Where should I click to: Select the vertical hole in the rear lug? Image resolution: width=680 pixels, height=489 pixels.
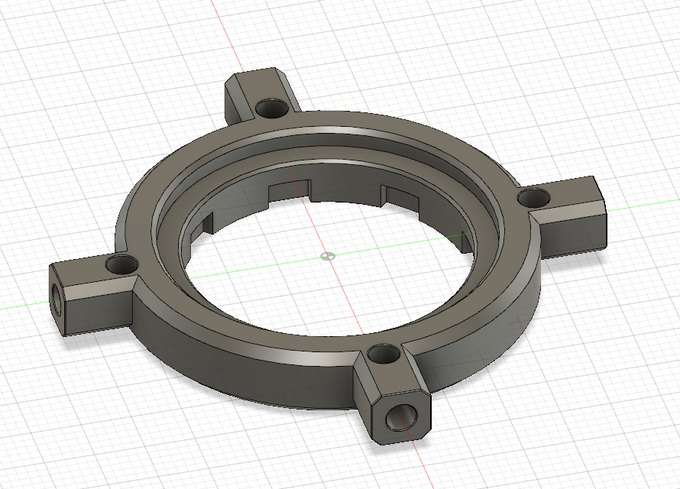pos(272,108)
